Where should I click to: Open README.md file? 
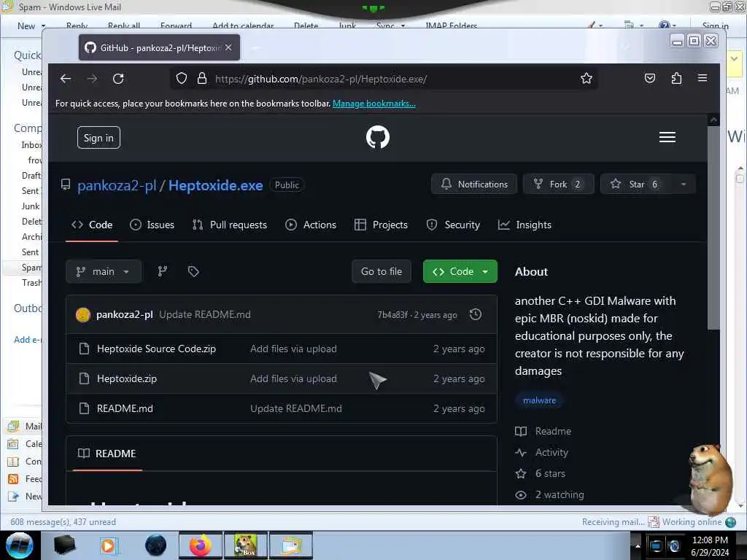click(x=125, y=408)
